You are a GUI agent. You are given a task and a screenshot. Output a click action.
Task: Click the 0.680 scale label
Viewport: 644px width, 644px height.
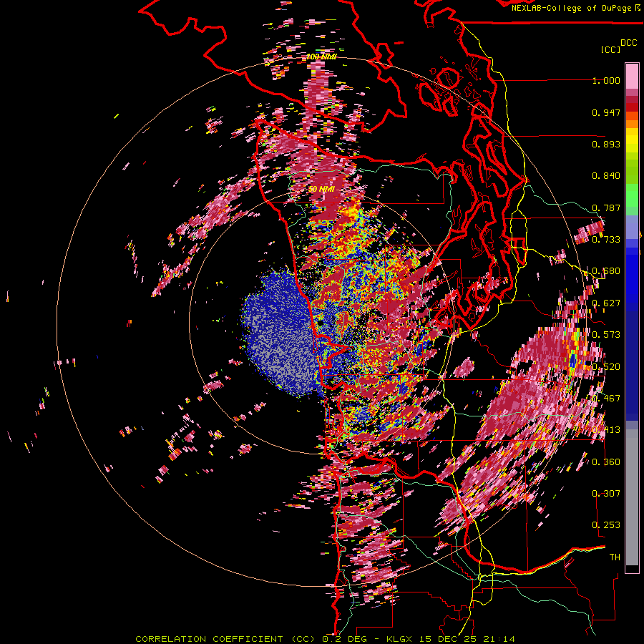606,271
